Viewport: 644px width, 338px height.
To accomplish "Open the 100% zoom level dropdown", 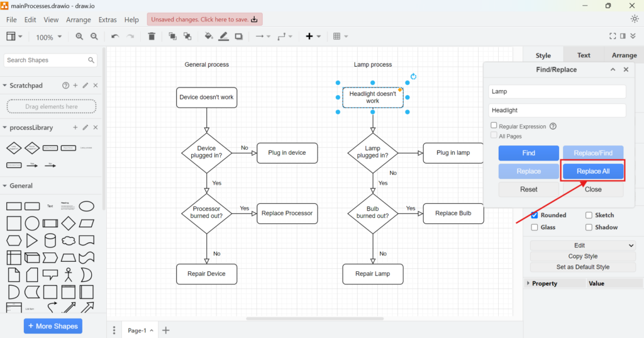I will (48, 37).
